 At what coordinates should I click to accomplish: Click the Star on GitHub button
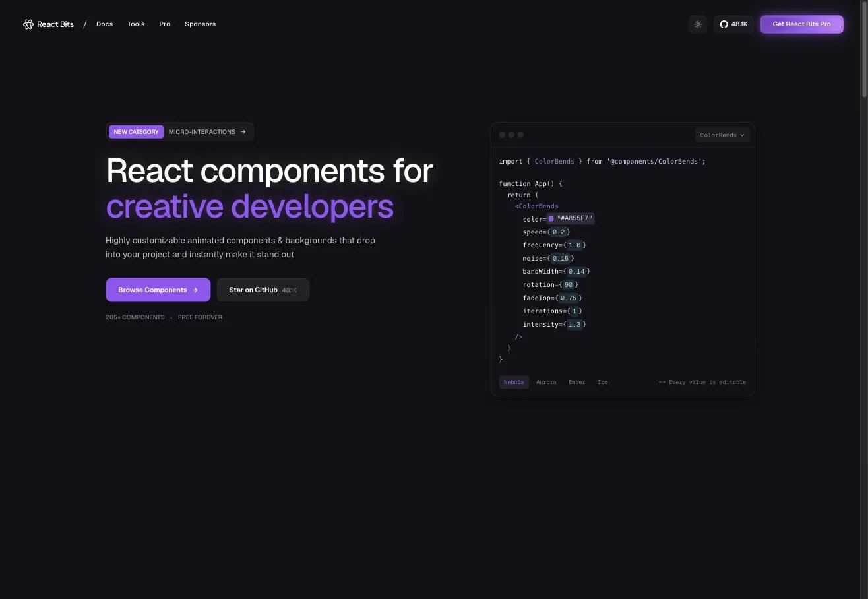pos(263,290)
